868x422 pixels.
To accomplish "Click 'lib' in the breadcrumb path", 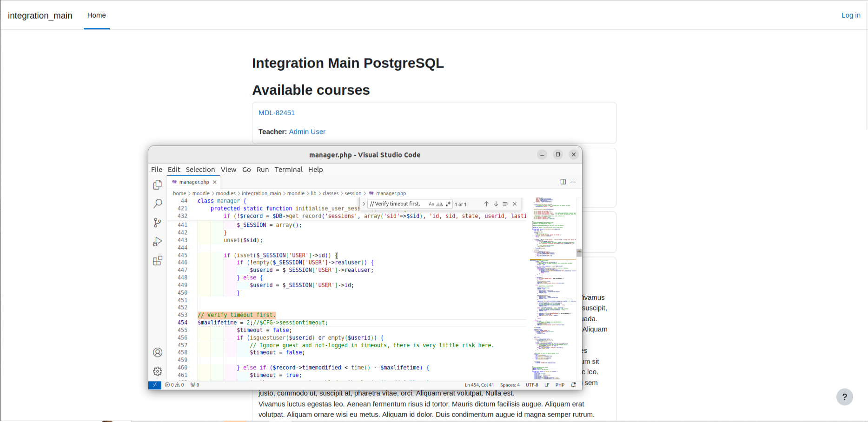I will [x=313, y=193].
